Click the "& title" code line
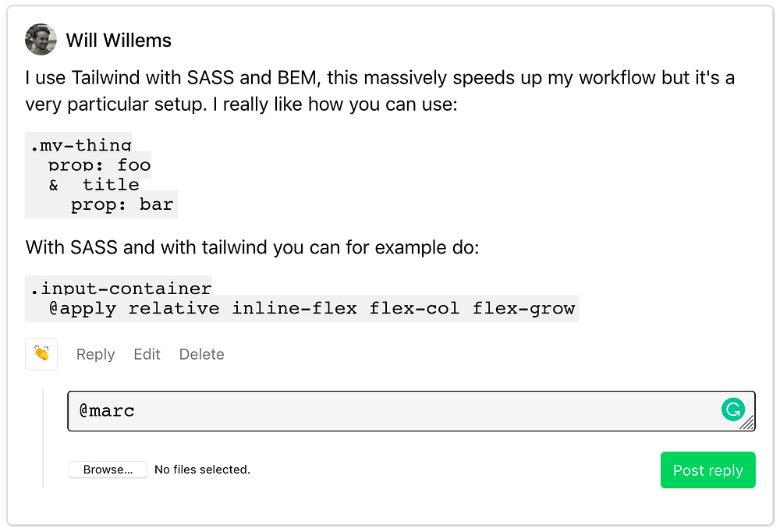The width and height of the screenshot is (780, 532). click(94, 185)
